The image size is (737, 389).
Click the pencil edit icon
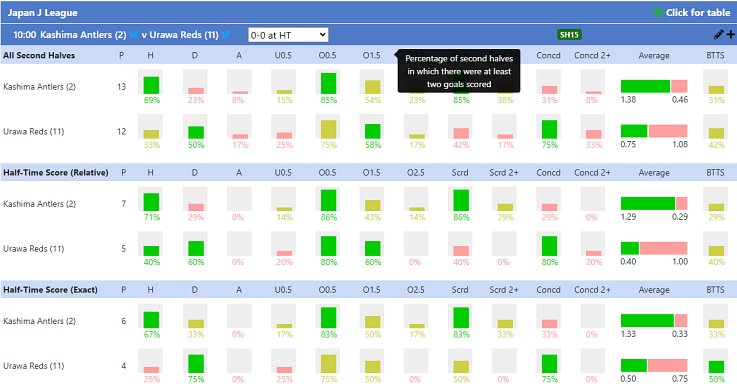[718, 34]
